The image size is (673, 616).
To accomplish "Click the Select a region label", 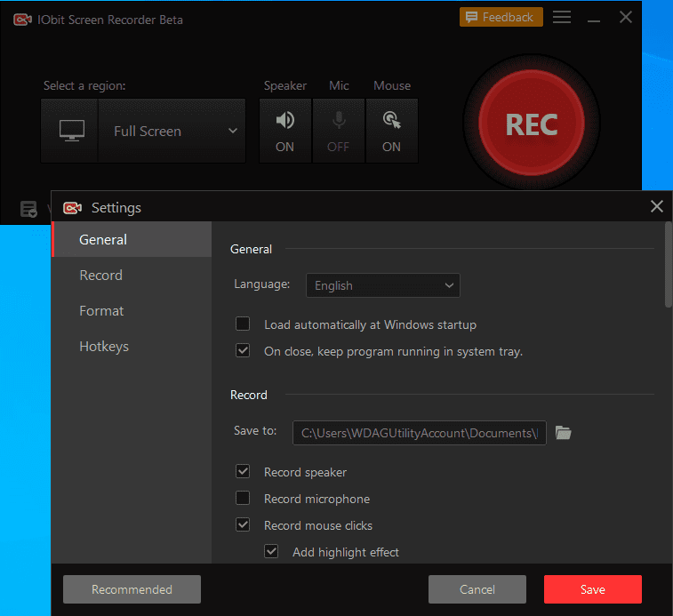I will (84, 86).
